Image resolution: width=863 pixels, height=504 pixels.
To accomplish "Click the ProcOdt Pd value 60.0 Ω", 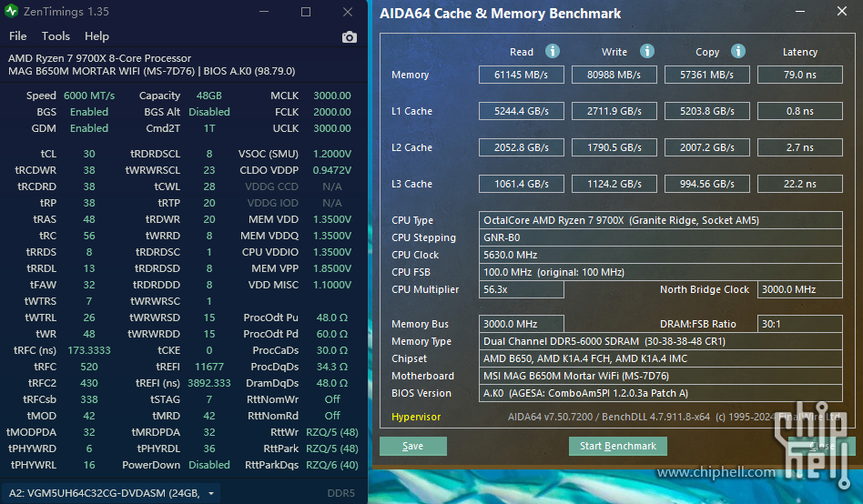I will 332,334.
